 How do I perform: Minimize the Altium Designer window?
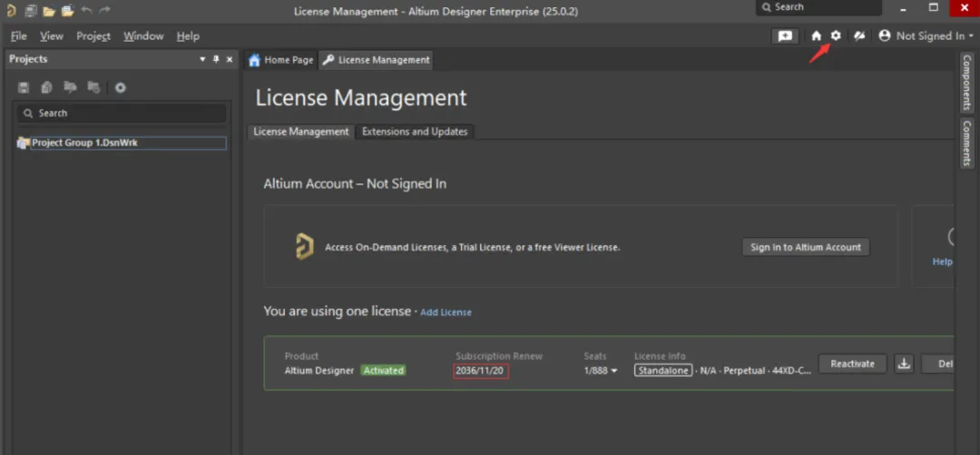click(905, 8)
